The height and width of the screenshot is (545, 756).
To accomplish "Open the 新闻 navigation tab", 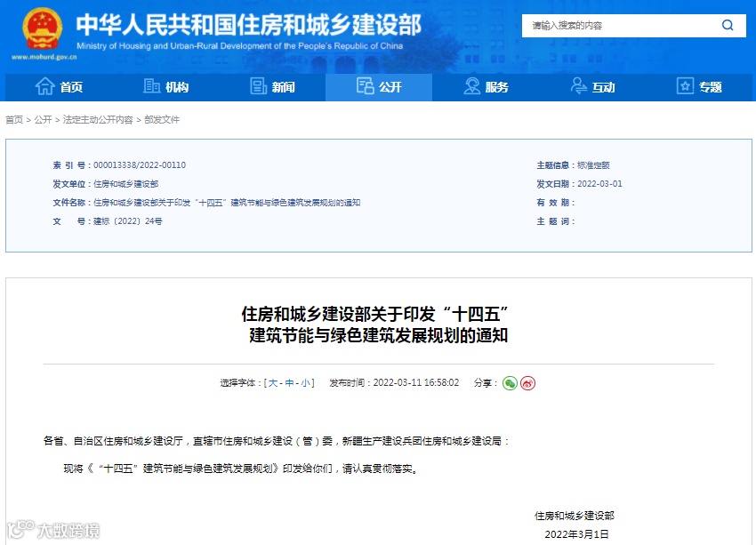I will click(272, 87).
